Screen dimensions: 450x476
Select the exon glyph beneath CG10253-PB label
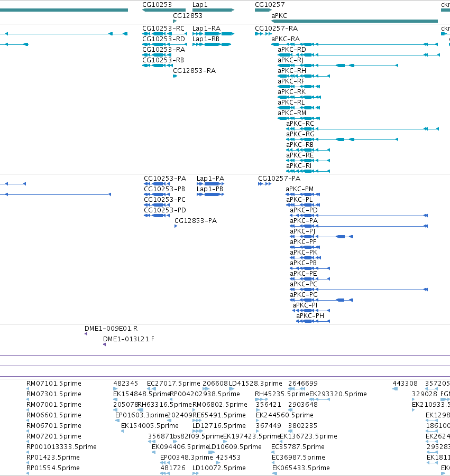[157, 194]
